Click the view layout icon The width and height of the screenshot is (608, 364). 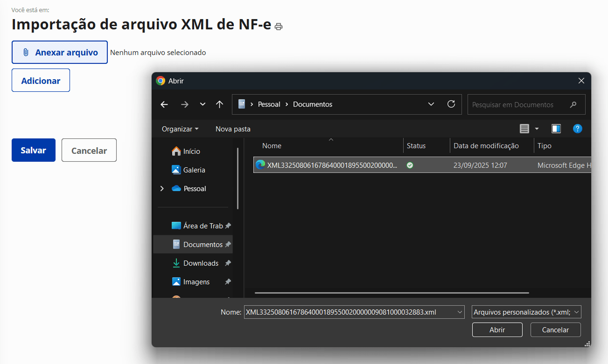[x=524, y=129]
